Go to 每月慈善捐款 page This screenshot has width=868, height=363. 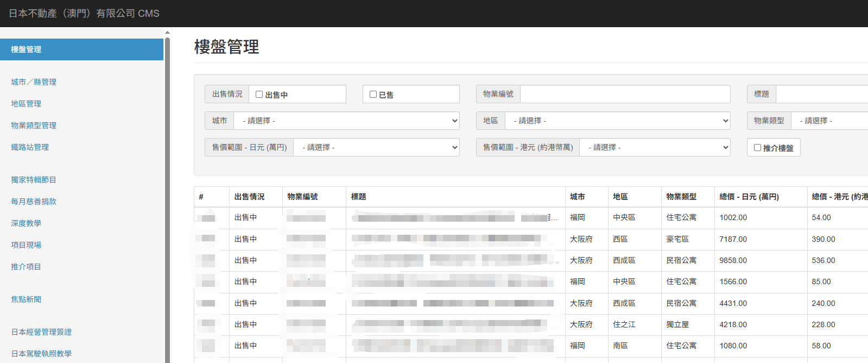point(34,202)
